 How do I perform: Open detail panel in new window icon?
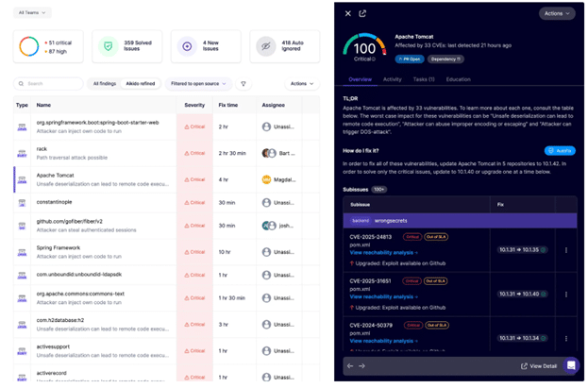click(x=362, y=13)
